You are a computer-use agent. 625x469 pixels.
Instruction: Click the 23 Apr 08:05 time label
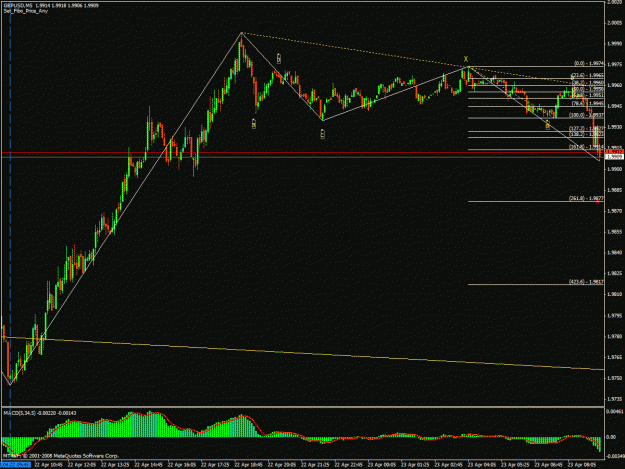click(582, 465)
